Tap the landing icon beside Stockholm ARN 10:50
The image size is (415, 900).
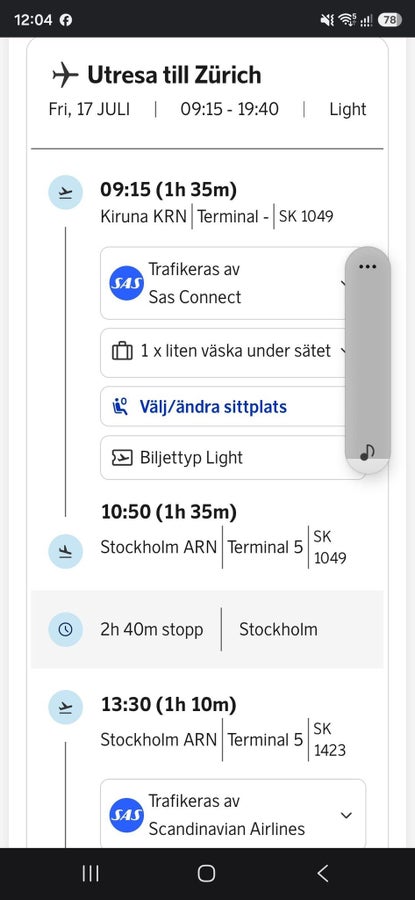[65, 552]
